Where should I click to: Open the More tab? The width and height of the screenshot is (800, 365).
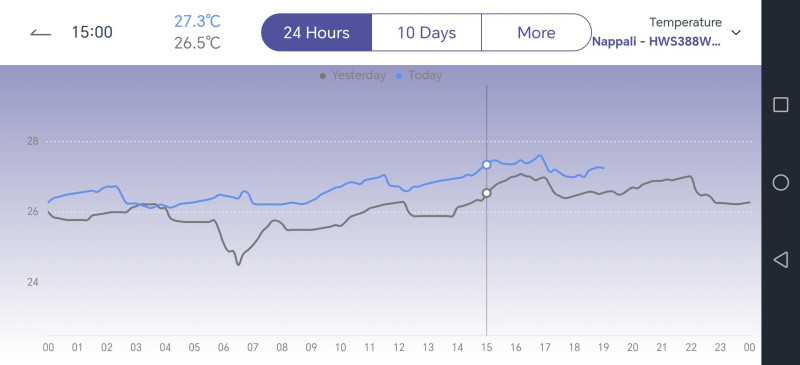point(536,33)
